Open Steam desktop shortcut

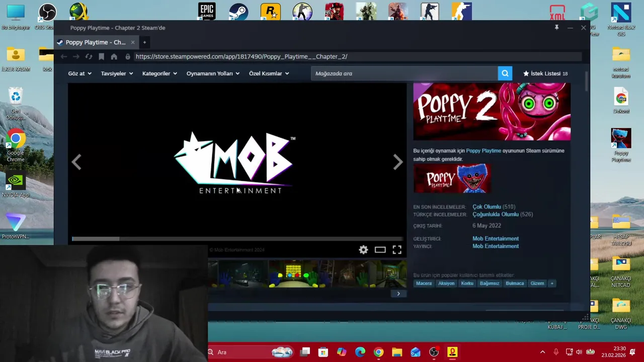coord(238,12)
